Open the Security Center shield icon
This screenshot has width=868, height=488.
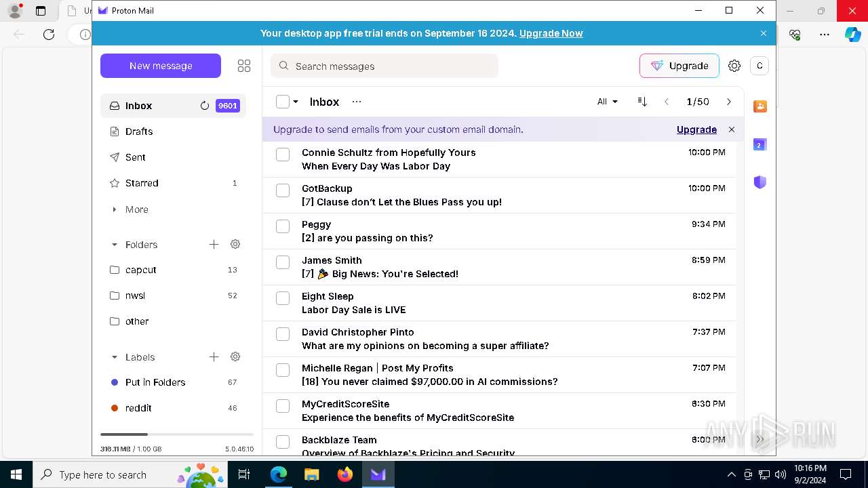pos(760,182)
